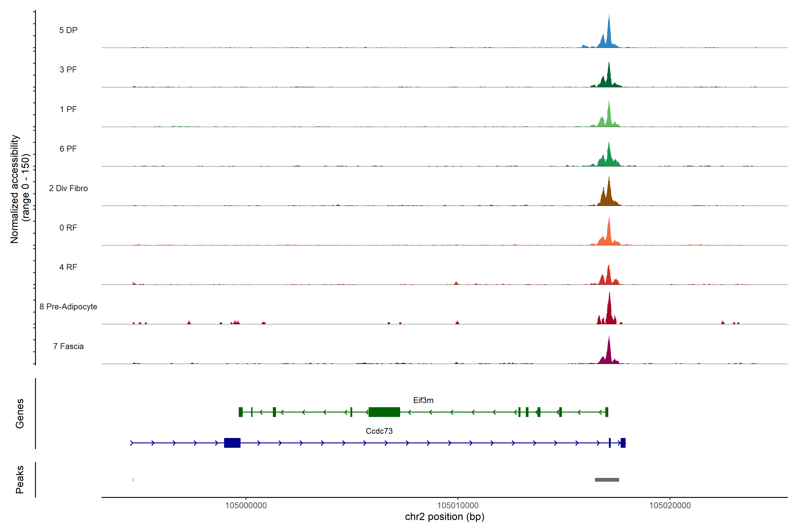The height and width of the screenshot is (532, 798).
Task: Select the 4 RF track label
Action: (68, 267)
